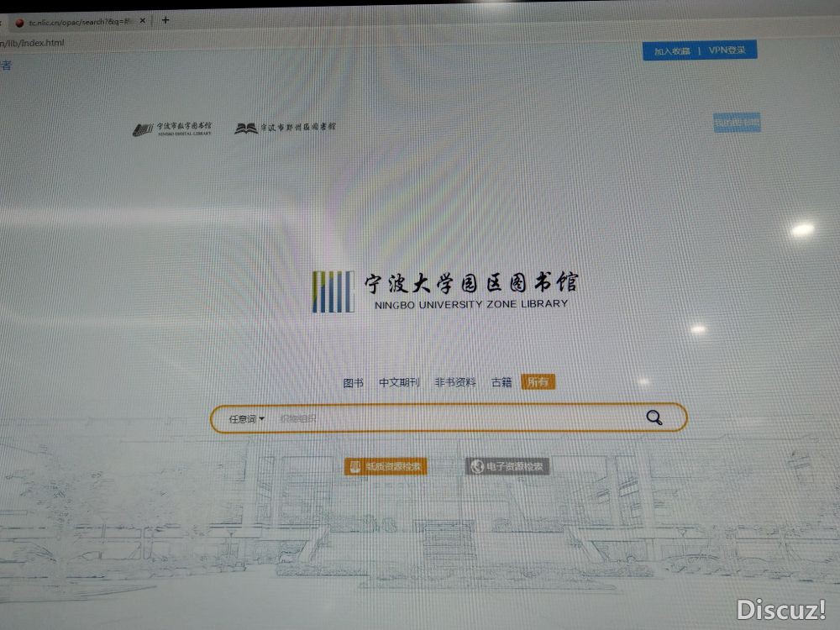Click the search magnifier icon
Image resolution: width=840 pixels, height=630 pixels.
point(654,417)
